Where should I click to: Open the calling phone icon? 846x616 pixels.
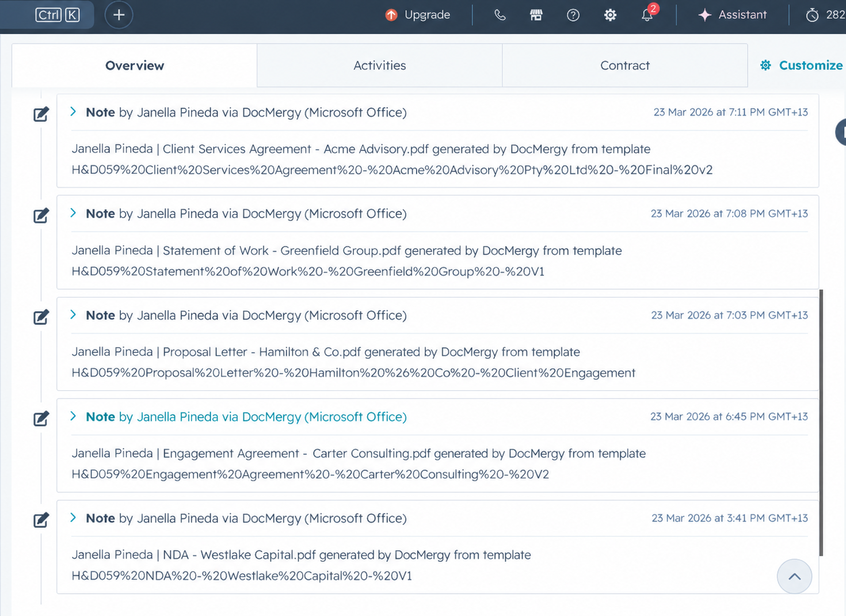coord(500,15)
